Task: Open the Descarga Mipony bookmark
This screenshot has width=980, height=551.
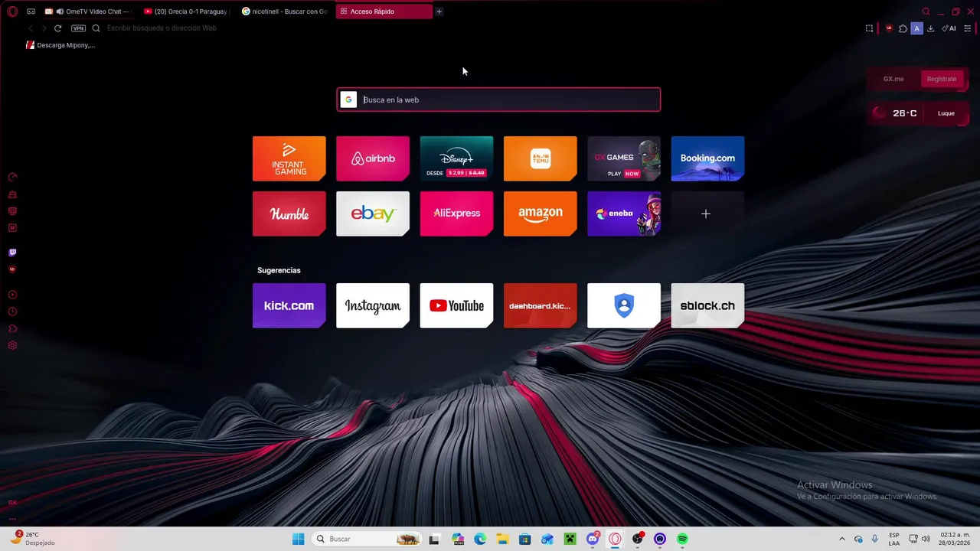Action: pyautogui.click(x=60, y=45)
